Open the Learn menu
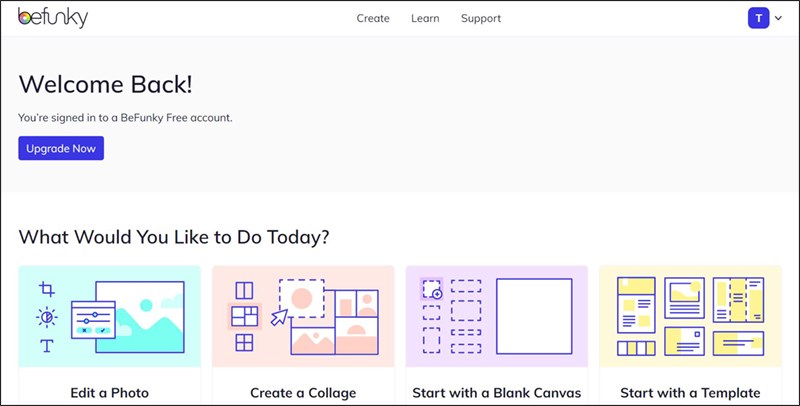Screen dimensions: 800x406 [425, 18]
